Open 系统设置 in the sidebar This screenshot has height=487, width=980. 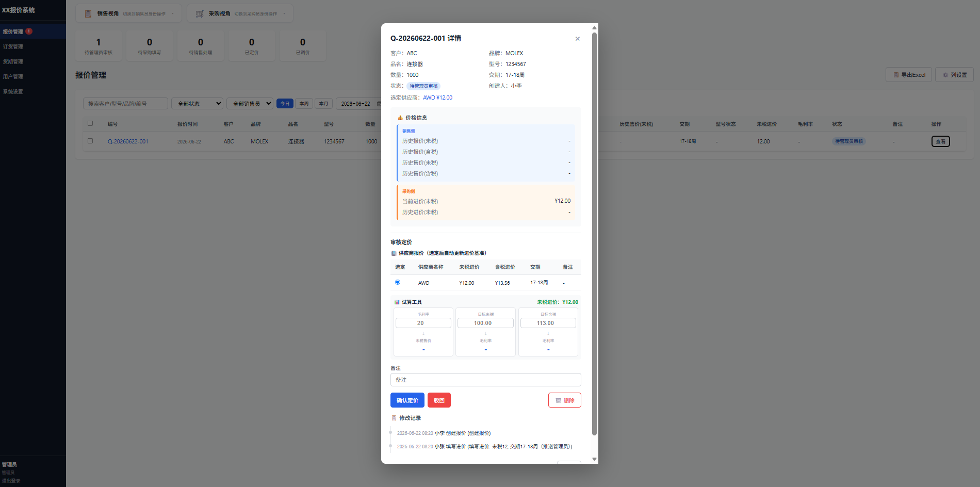pos(33,91)
